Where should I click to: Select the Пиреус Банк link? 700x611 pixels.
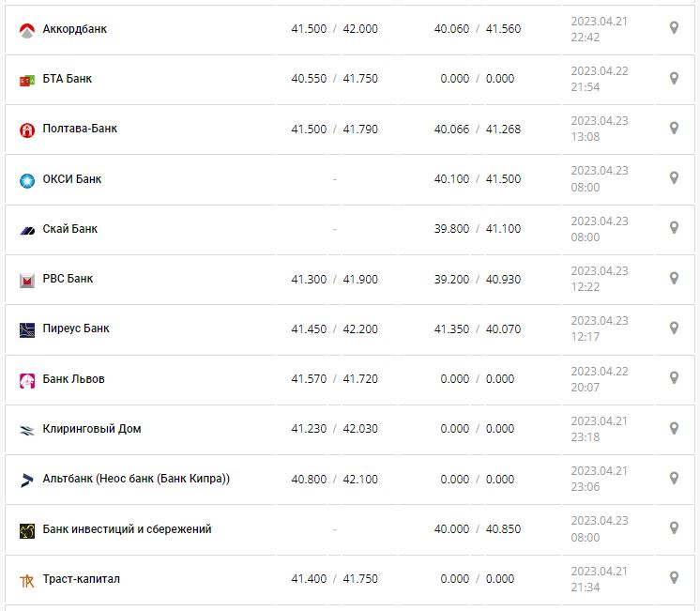coord(76,328)
